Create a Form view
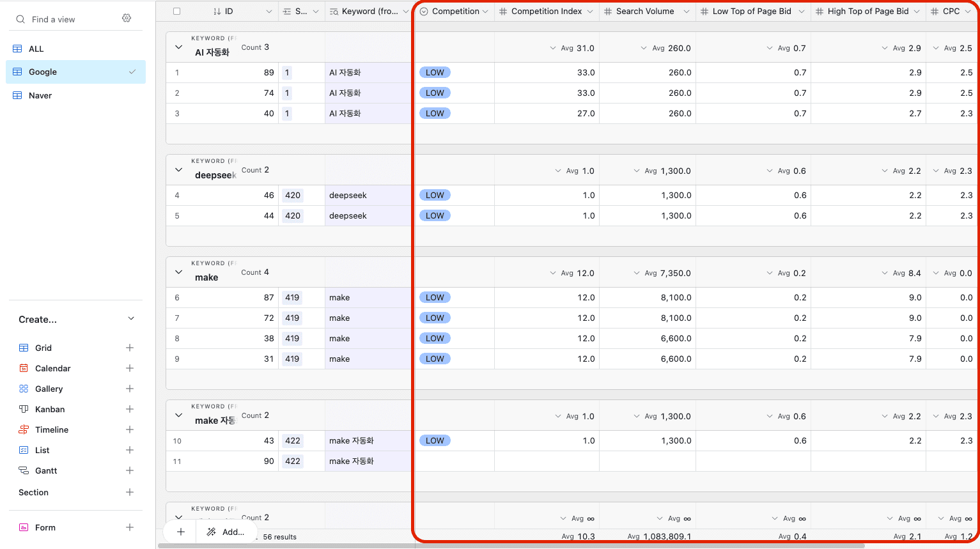 (75, 527)
